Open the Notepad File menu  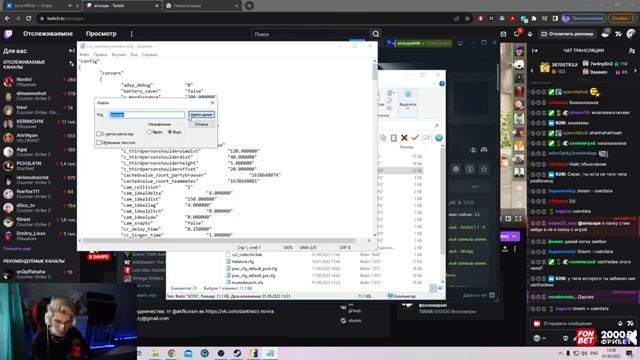tap(84, 54)
